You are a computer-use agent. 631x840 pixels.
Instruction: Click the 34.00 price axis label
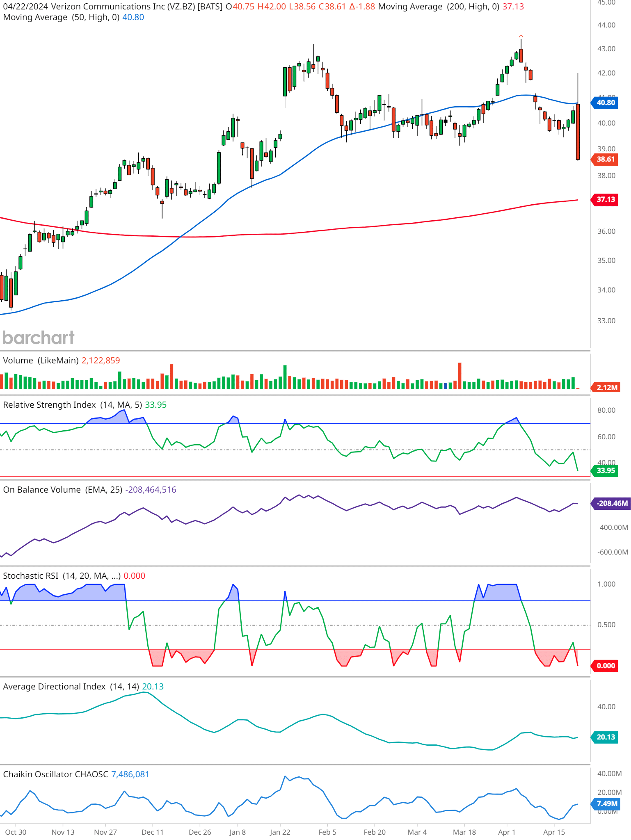[606, 290]
